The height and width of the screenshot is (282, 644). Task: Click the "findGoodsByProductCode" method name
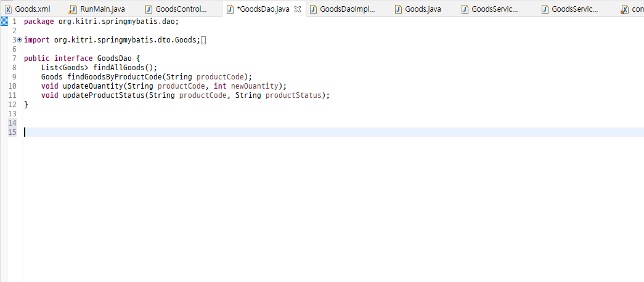115,77
